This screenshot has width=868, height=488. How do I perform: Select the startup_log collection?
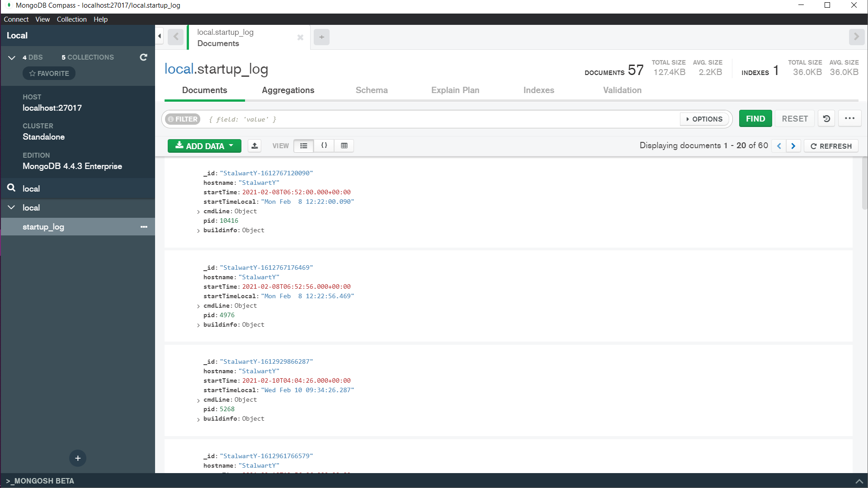coord(43,227)
